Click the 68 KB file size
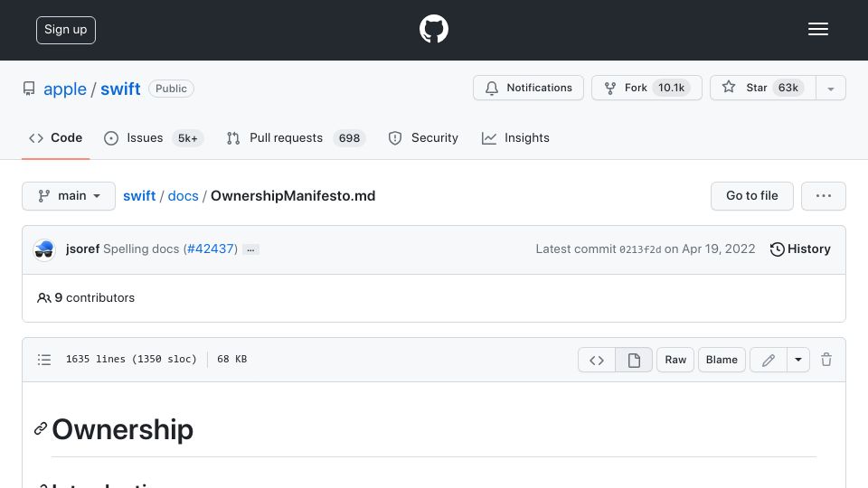The image size is (868, 488). 232,359
